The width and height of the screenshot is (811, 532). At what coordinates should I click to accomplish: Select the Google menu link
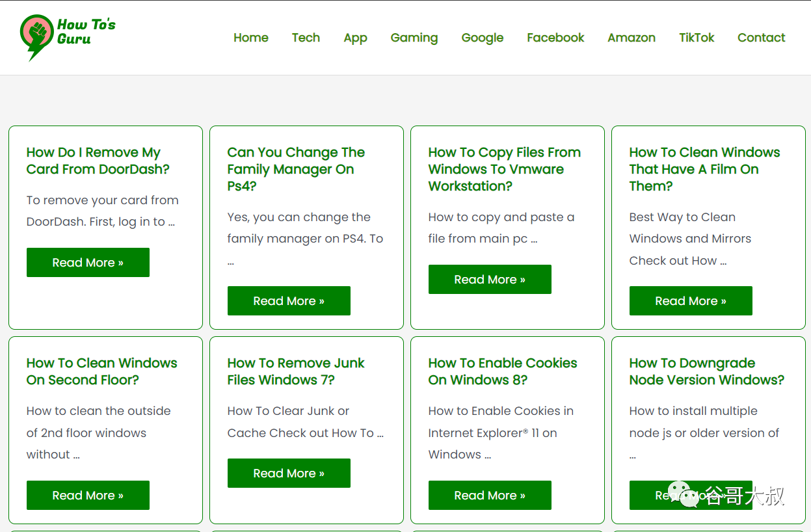[482, 38]
